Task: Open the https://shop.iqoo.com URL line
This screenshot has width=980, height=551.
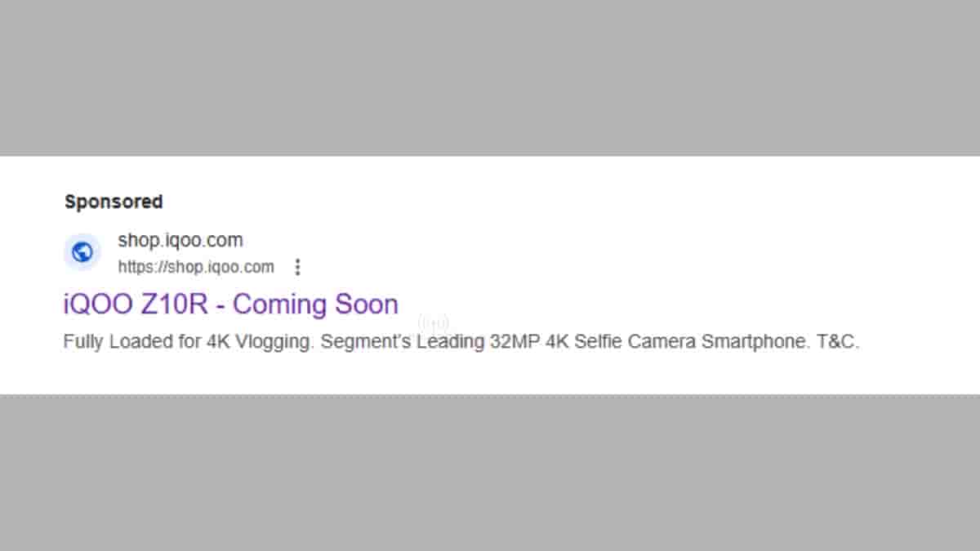Action: [196, 267]
